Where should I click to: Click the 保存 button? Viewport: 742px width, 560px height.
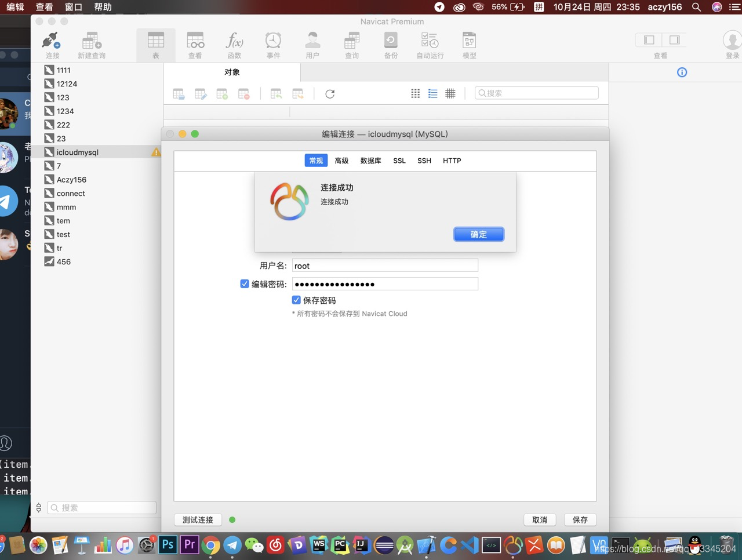[x=580, y=520]
